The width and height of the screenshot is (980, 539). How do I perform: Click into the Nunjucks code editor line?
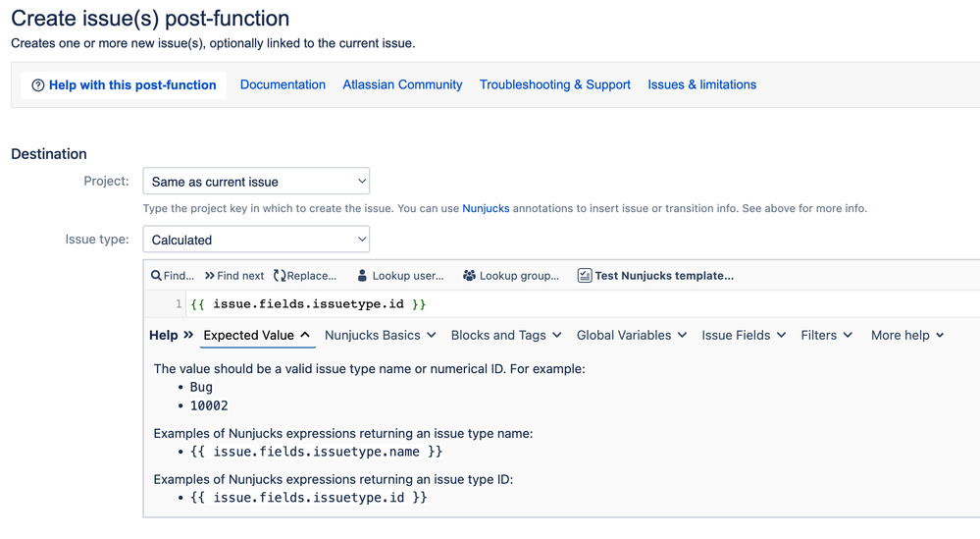click(x=583, y=304)
